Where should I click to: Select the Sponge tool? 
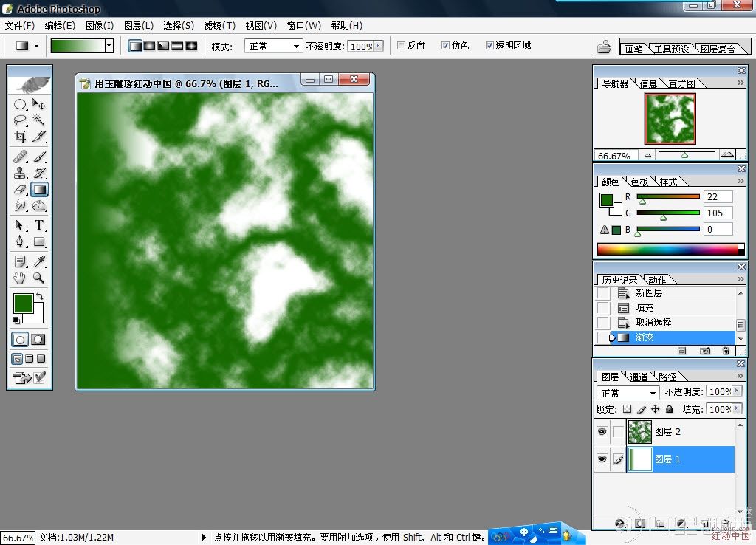coord(39,206)
